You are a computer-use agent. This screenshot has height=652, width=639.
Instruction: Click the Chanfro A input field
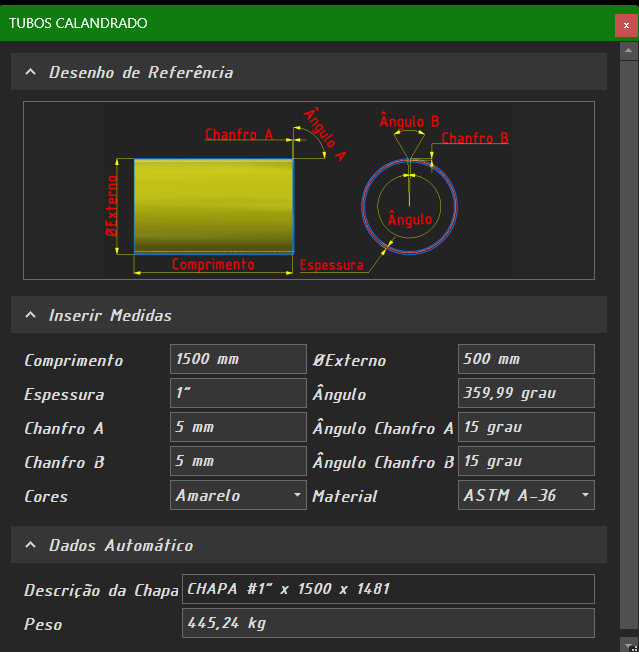[238, 427]
